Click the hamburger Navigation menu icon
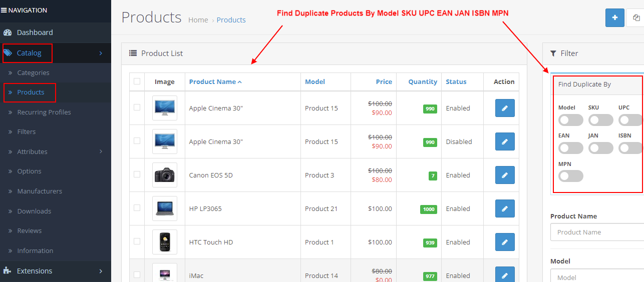Screen dimensions: 644x282 click(4, 10)
